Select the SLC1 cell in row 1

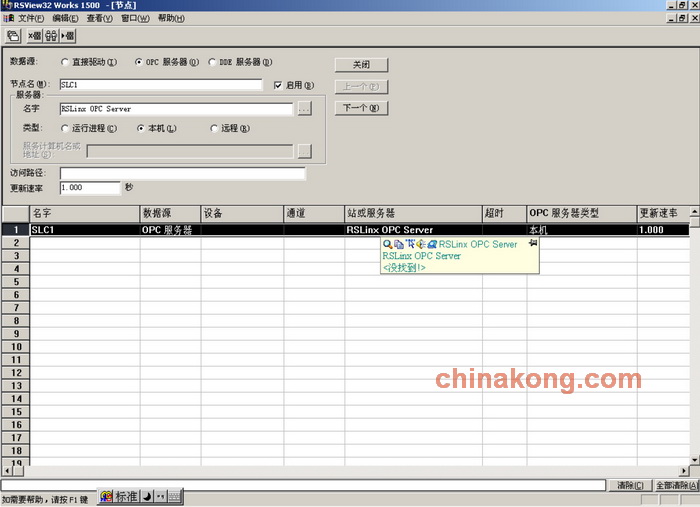pyautogui.click(x=85, y=230)
